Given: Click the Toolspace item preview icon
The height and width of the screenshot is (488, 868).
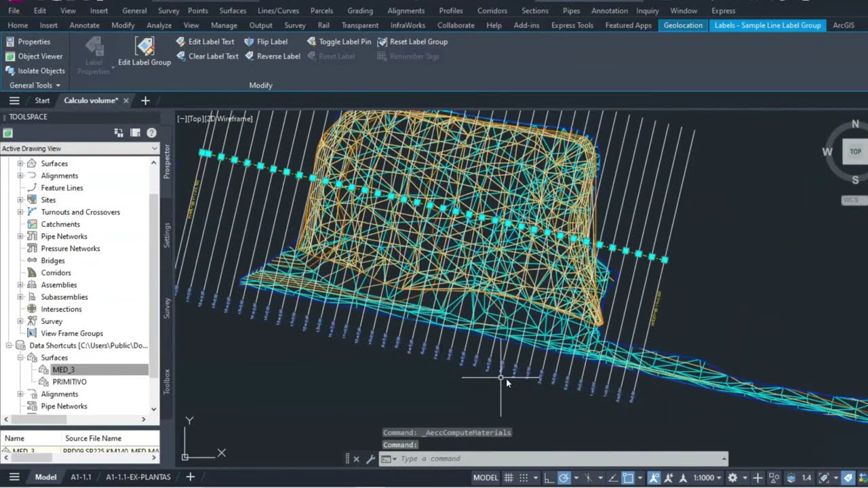Looking at the screenshot, I should (x=119, y=133).
